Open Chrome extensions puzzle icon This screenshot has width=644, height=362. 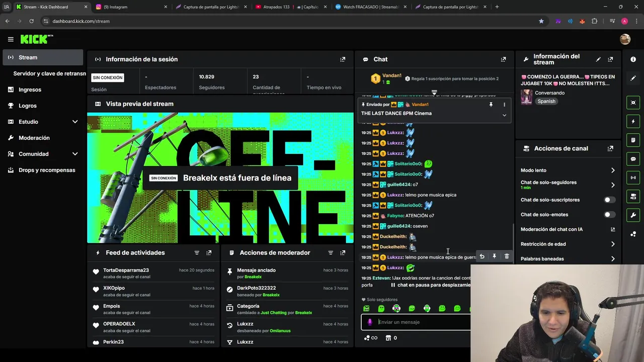(x=595, y=21)
